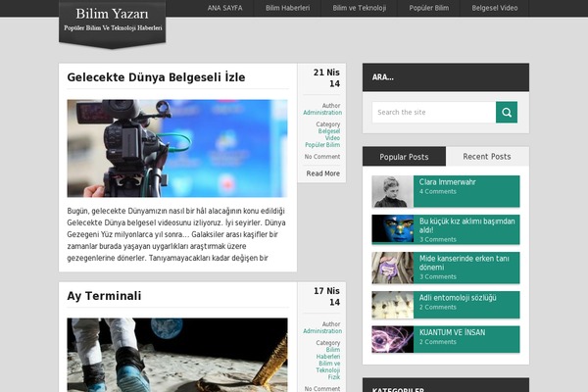Open the Ay Terminali post title

point(104,296)
